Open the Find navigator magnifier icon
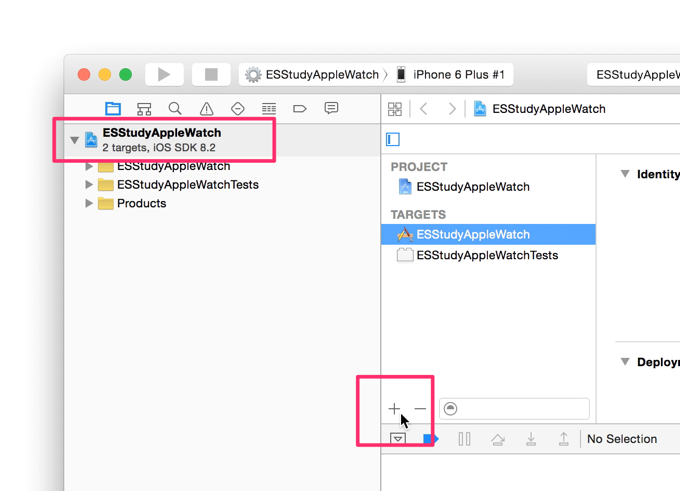Screen dimensions: 680x491 tap(175, 108)
